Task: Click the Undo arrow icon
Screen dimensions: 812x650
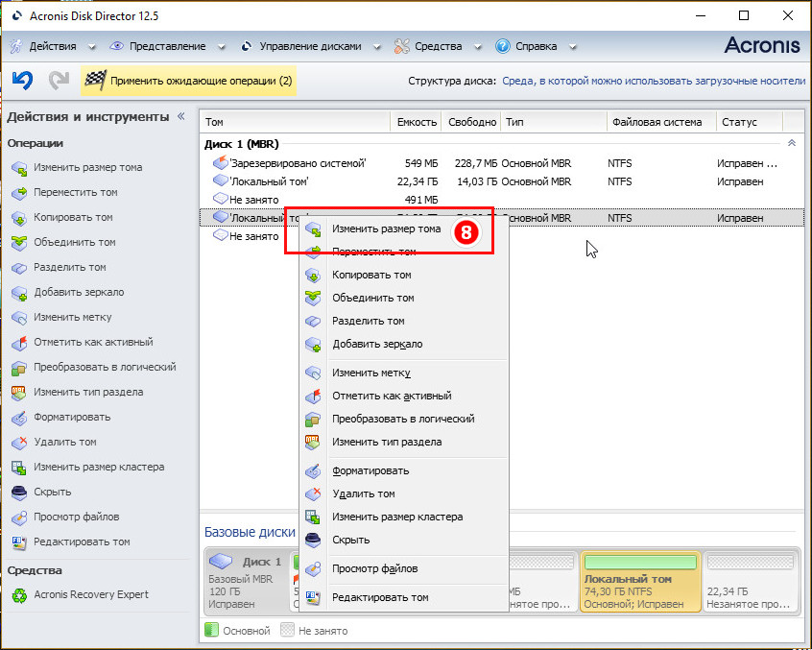Action: point(22,81)
